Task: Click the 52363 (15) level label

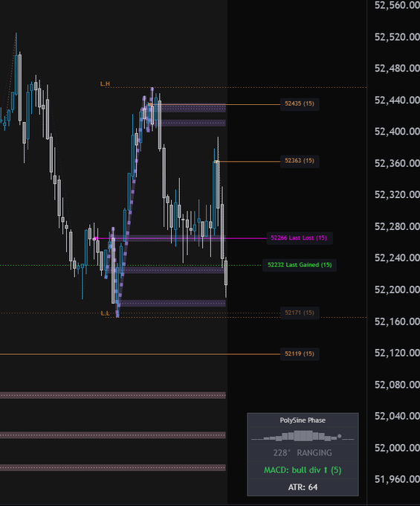Action: point(300,161)
